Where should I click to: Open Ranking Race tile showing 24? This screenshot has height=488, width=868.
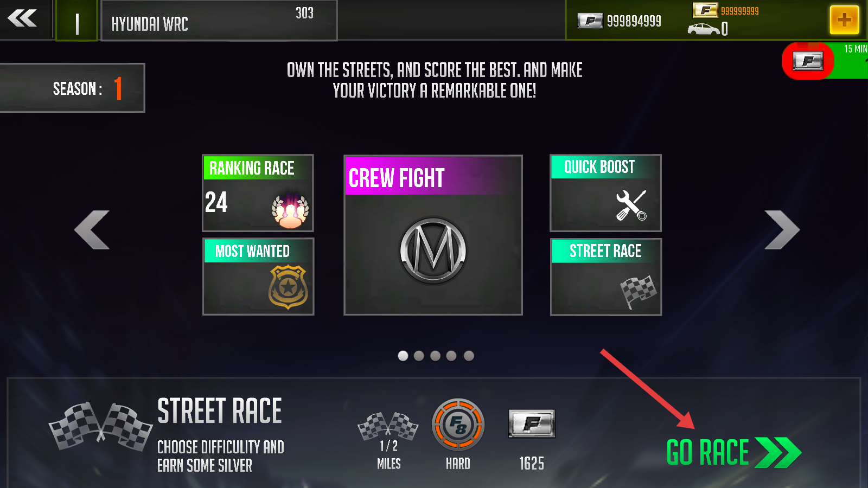258,193
